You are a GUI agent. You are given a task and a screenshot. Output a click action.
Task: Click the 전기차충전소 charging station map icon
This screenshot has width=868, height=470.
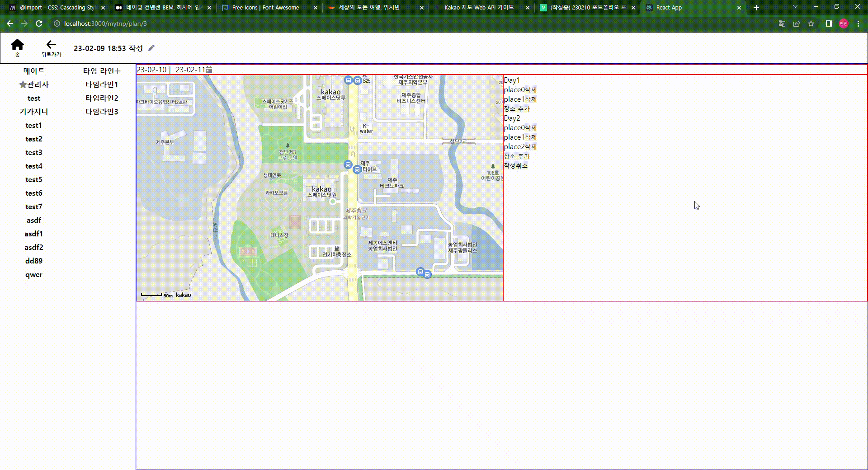pyautogui.click(x=337, y=248)
